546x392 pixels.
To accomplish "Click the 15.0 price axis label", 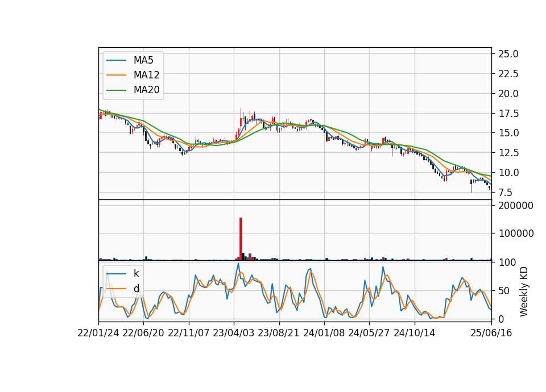I will click(x=508, y=133).
